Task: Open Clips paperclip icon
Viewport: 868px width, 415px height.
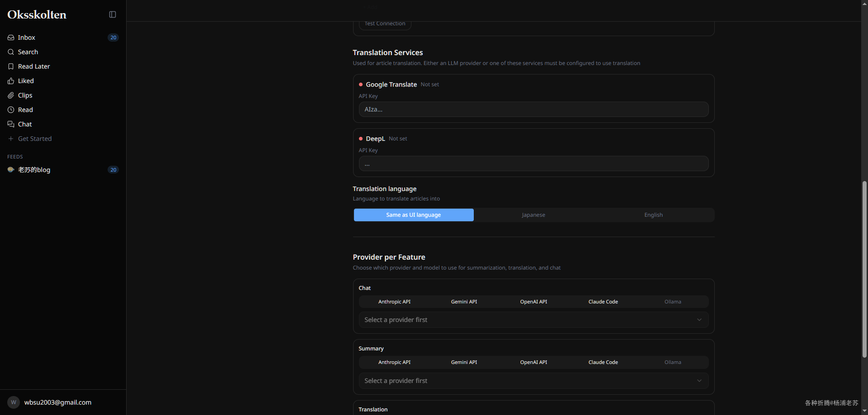Action: [x=11, y=95]
